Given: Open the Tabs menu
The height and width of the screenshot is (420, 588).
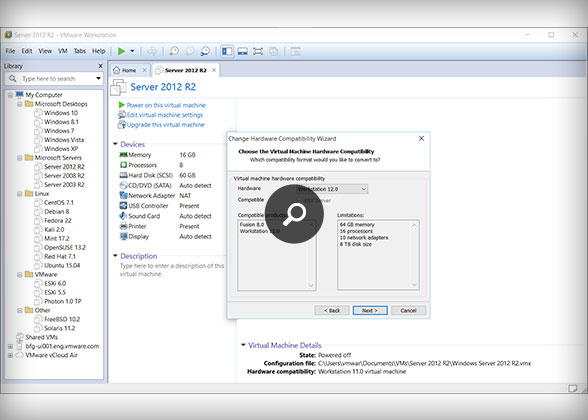Looking at the screenshot, I should pyautogui.click(x=80, y=51).
